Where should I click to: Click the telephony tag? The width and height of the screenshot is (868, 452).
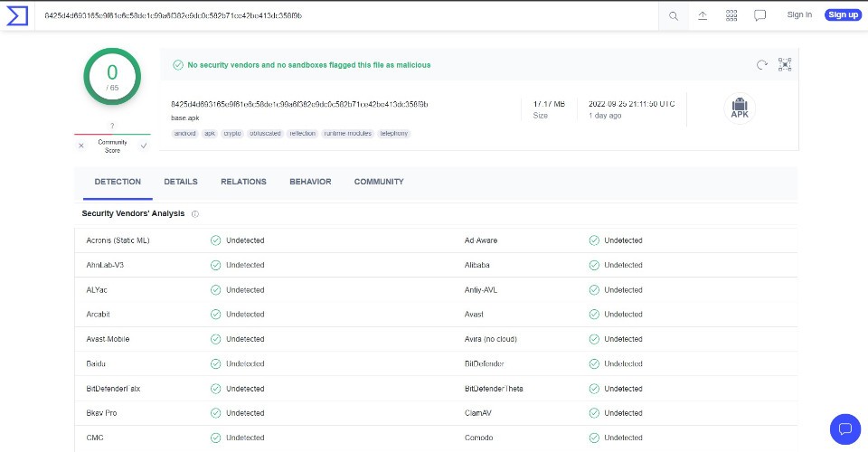(x=394, y=133)
